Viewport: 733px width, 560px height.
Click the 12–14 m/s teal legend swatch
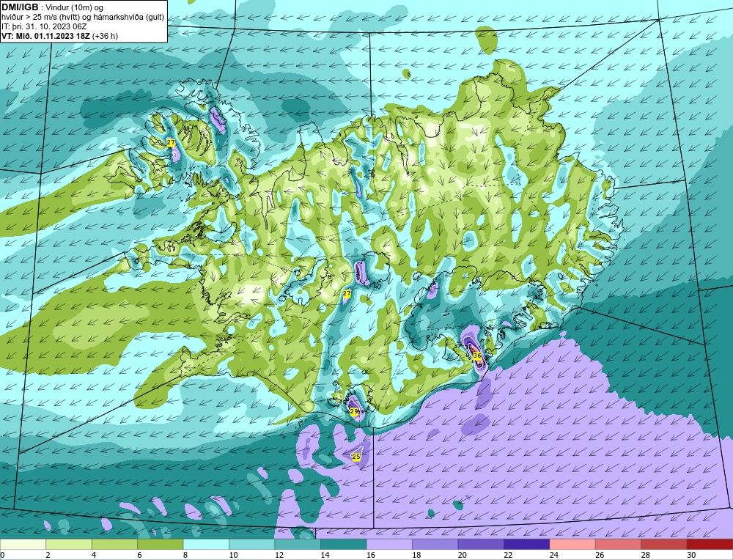[298, 544]
